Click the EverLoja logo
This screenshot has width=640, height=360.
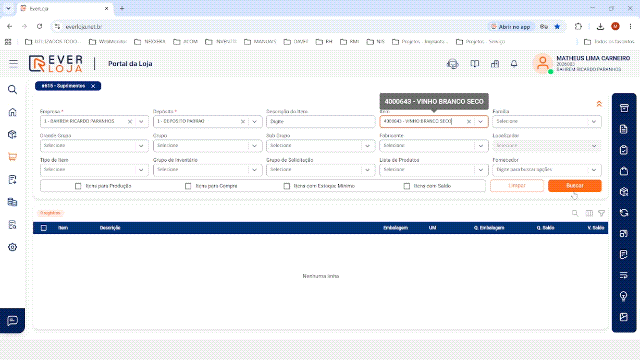[56, 64]
